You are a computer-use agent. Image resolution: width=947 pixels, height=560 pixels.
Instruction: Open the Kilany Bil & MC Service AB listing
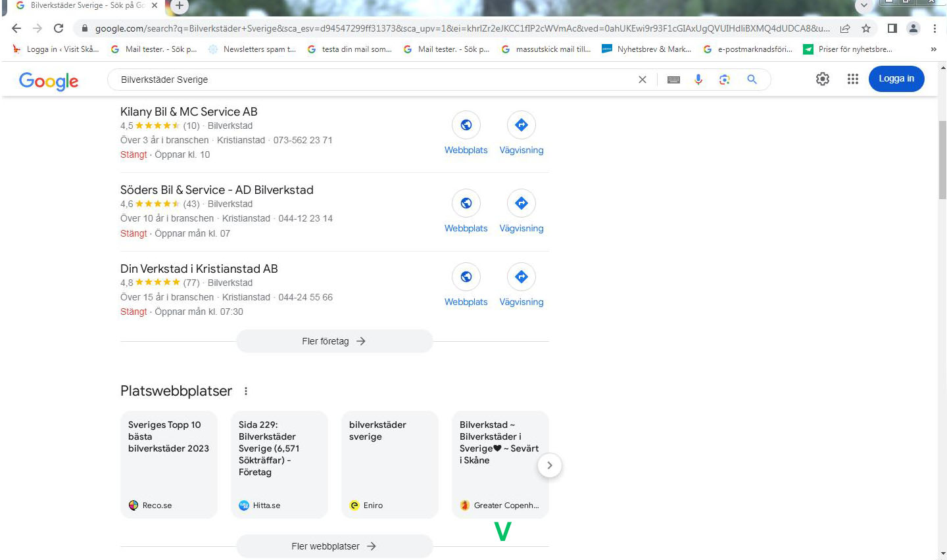(x=189, y=112)
